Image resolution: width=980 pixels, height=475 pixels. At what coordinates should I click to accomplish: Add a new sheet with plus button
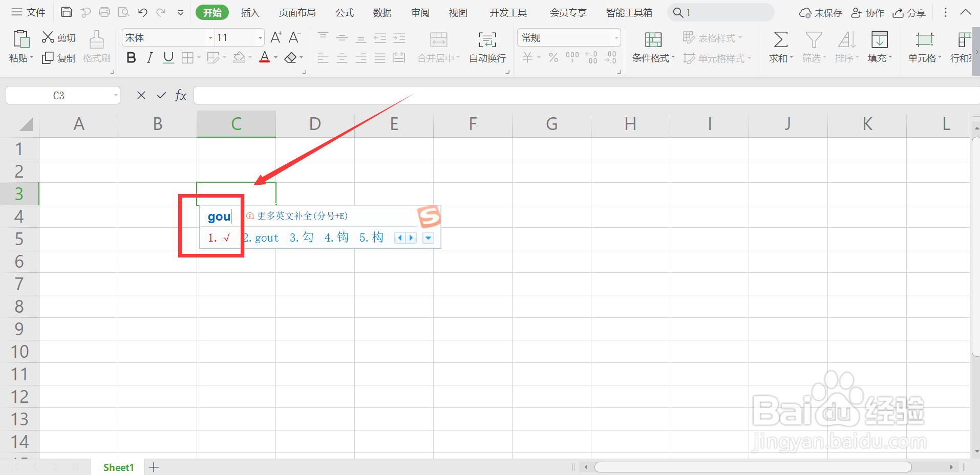coord(154,467)
